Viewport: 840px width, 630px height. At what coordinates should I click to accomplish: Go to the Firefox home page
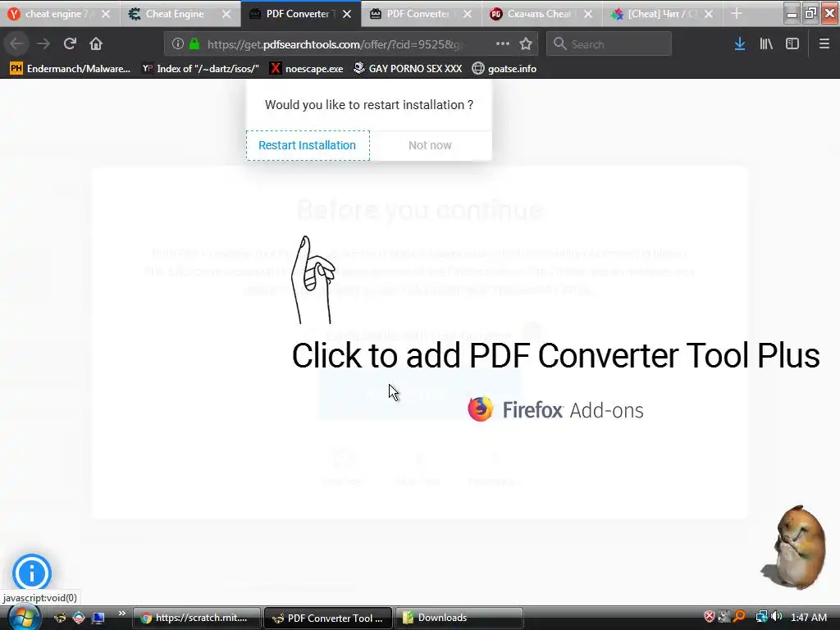coord(96,44)
